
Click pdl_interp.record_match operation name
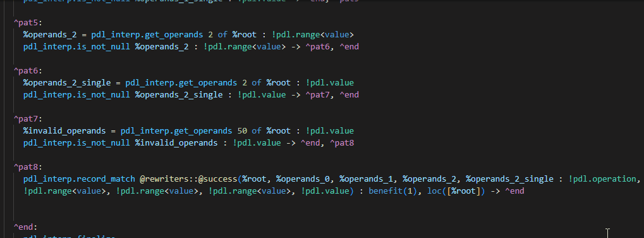click(79, 178)
